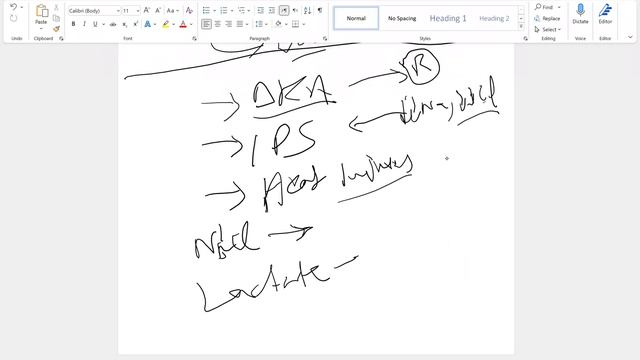
Task: Click Center alignment icon
Action: (218, 24)
